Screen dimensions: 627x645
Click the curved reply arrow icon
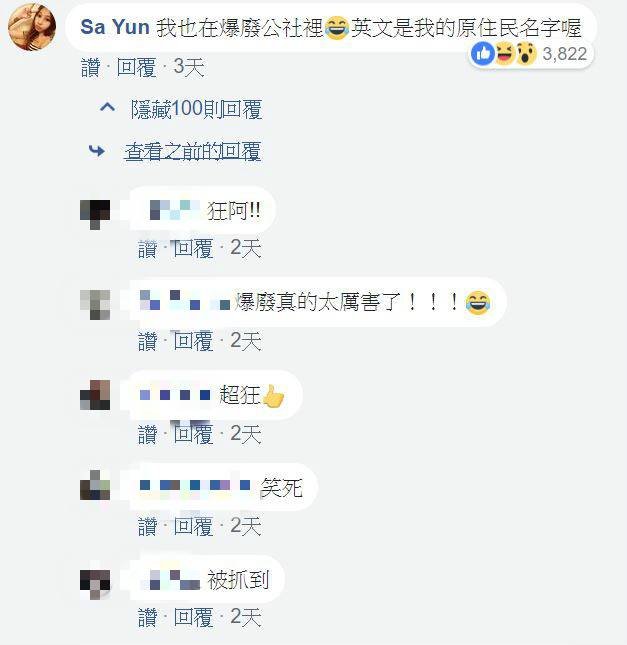point(97,151)
